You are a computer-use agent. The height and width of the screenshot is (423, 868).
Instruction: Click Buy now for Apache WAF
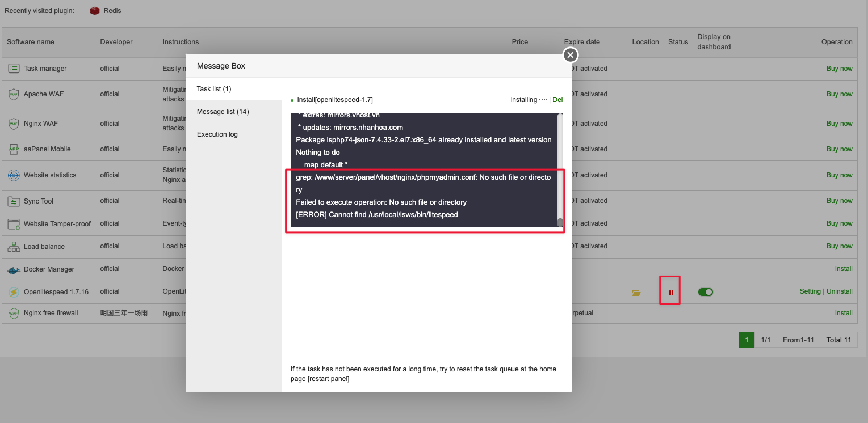[840, 94]
